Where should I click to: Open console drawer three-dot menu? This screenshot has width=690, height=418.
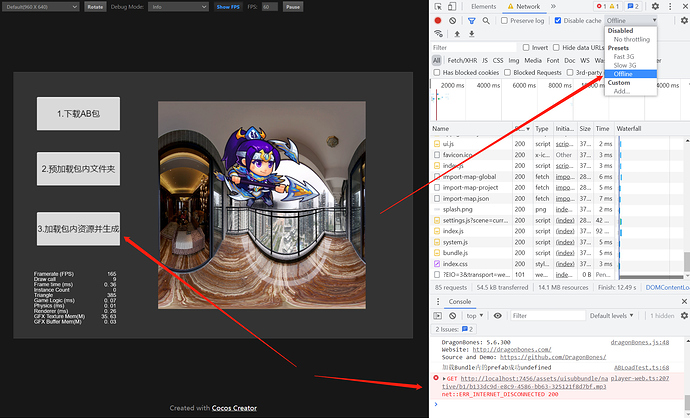437,301
